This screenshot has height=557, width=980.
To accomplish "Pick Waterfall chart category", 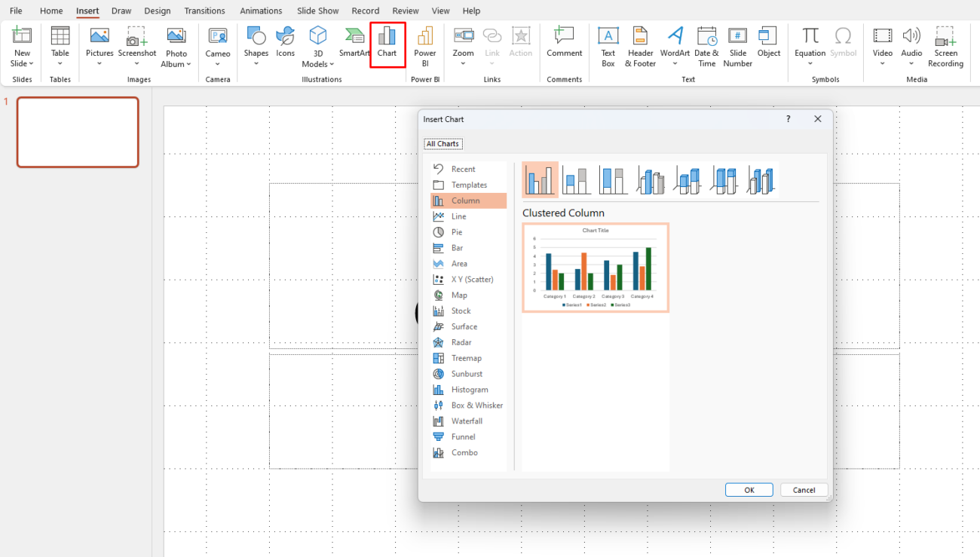I will (x=468, y=421).
